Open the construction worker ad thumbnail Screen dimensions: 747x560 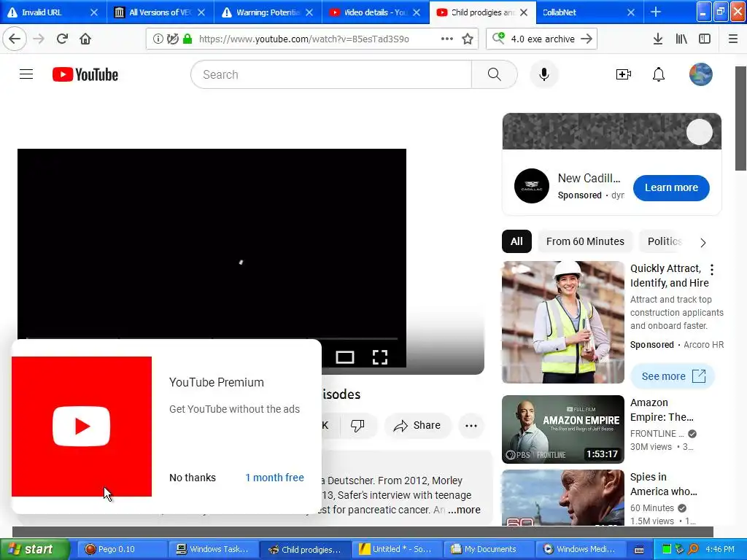[x=563, y=322]
